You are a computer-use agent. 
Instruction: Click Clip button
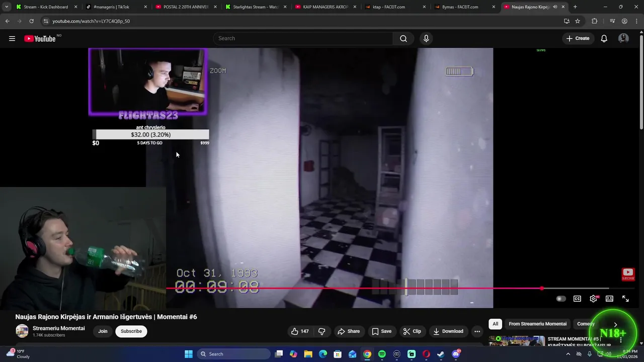[412, 331]
